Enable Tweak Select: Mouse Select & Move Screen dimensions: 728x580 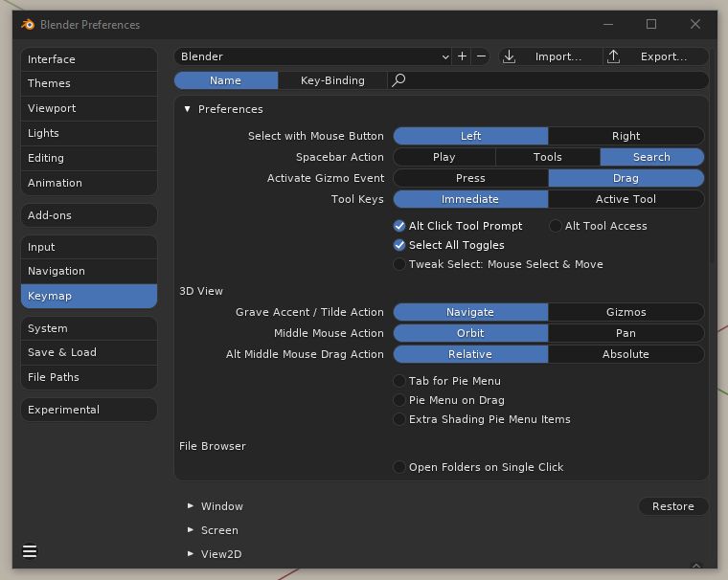399,264
